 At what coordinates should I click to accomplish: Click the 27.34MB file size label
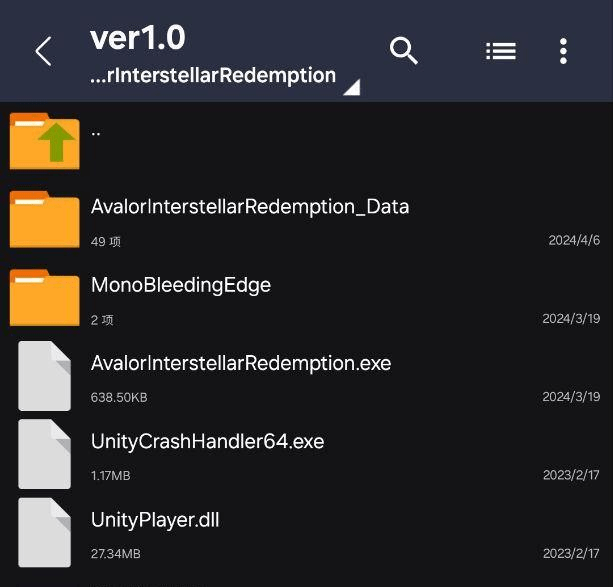pos(115,553)
